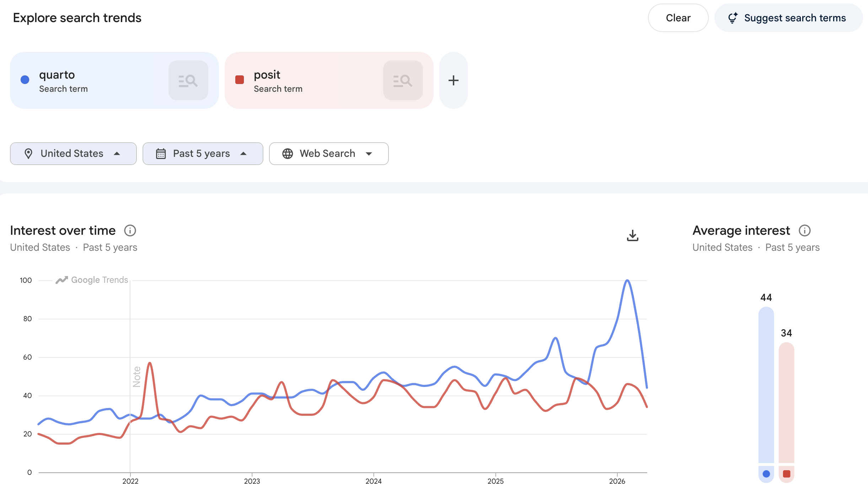The width and height of the screenshot is (868, 488).
Task: Click the posit term explore icon
Action: point(403,80)
